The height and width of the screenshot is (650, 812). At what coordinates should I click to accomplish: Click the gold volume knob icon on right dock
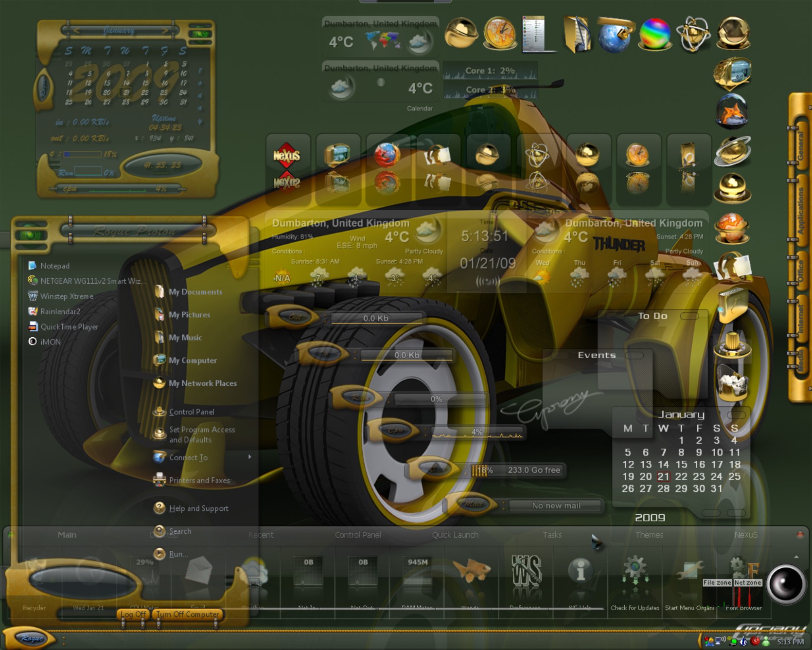733,344
